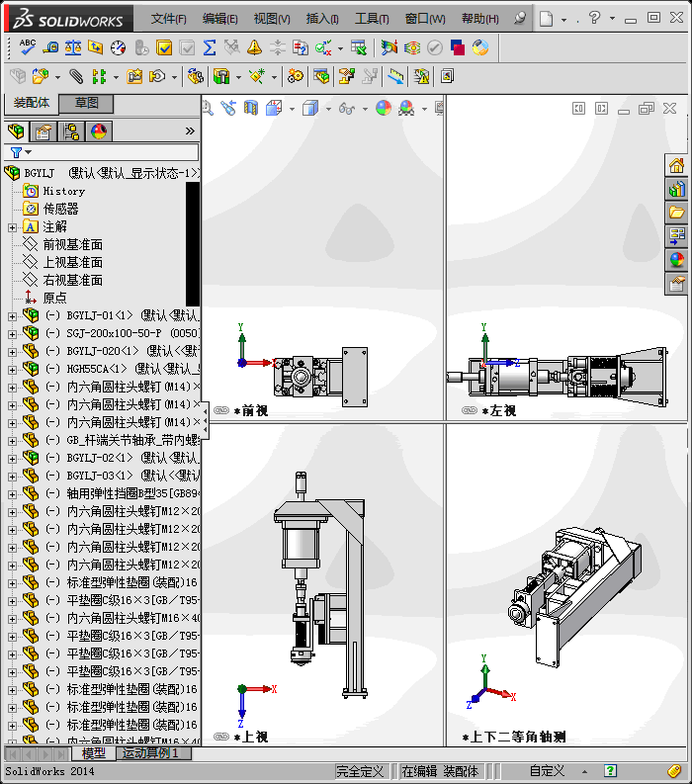
Task: Toggle link-views chain beside 前视
Action: [x=221, y=410]
